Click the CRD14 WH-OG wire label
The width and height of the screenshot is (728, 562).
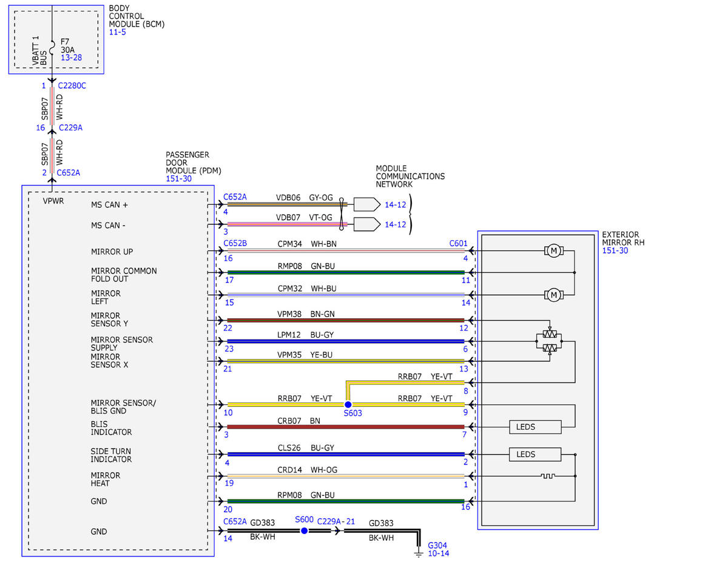tap(307, 470)
